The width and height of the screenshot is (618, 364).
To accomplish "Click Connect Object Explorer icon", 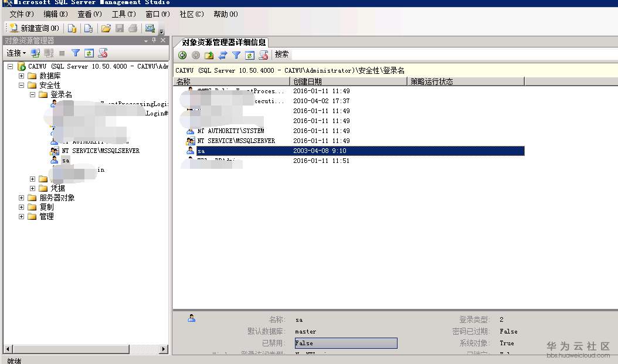I will [x=35, y=53].
